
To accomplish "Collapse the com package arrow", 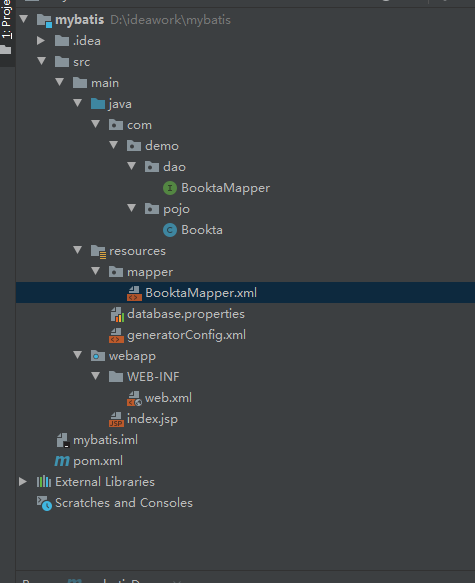I will click(x=96, y=124).
